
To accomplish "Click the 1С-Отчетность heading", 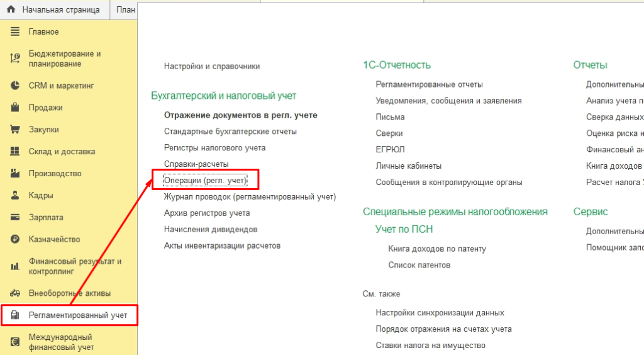I will [397, 65].
